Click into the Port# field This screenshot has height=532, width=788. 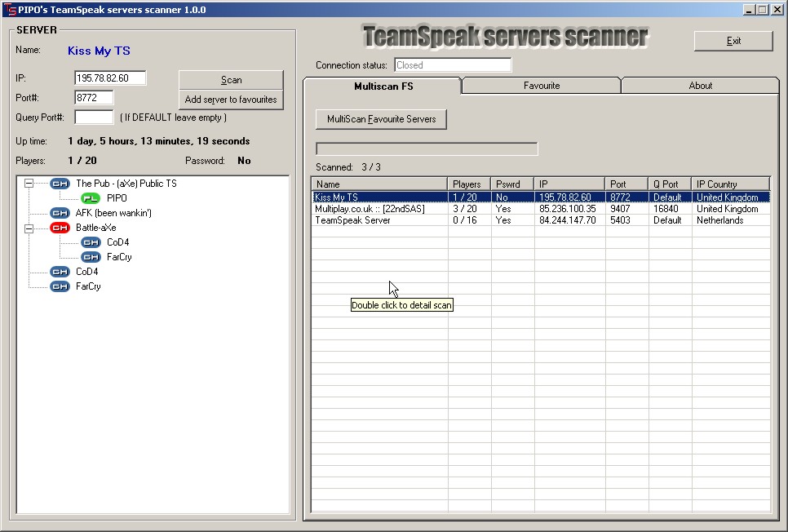point(94,98)
